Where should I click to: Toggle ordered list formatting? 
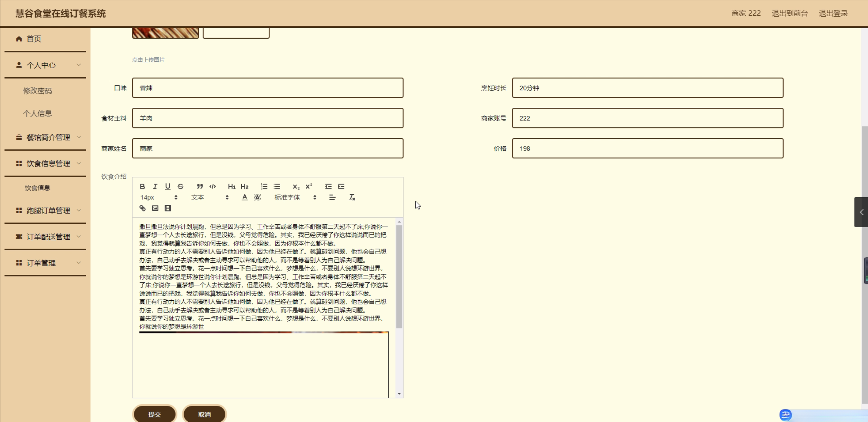point(264,186)
